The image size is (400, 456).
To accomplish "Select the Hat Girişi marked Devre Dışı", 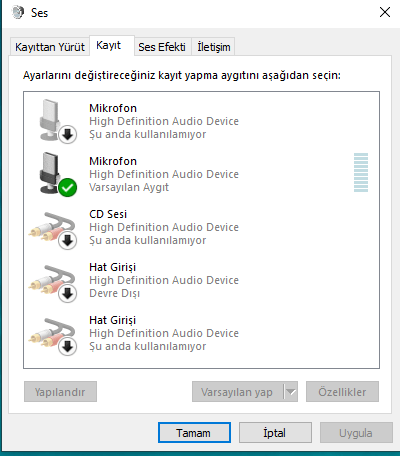I will coord(201,280).
